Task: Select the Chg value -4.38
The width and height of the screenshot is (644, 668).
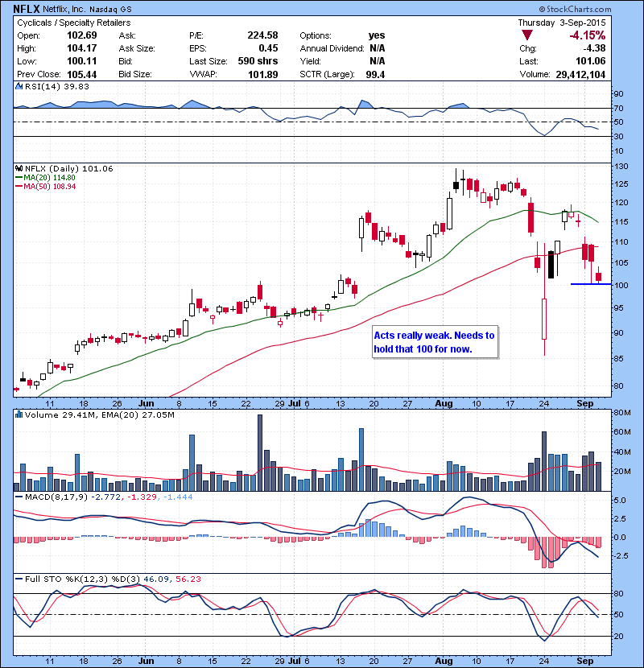Action: coord(594,48)
